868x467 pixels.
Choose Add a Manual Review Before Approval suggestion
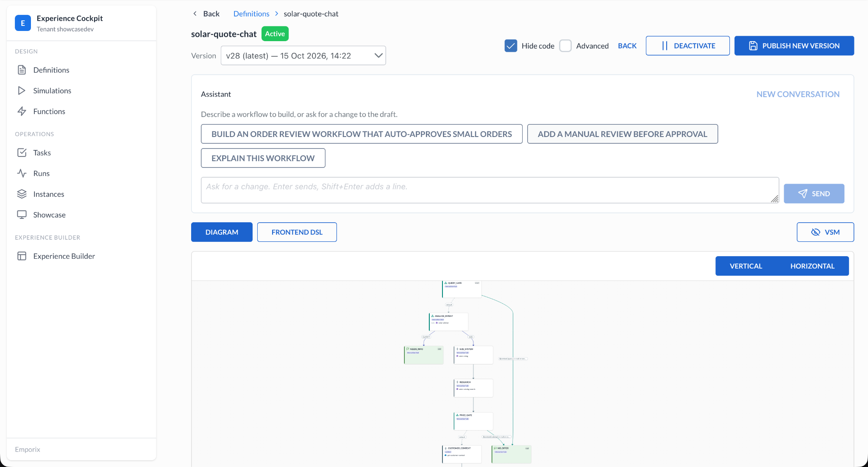click(623, 134)
